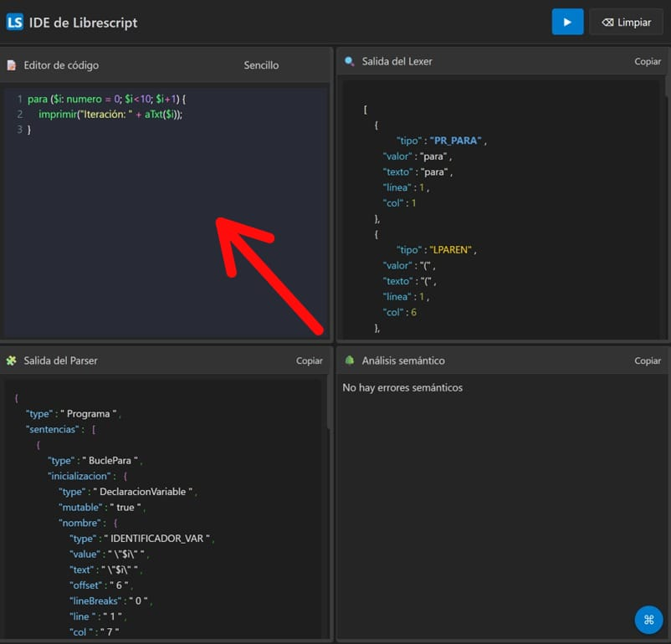The height and width of the screenshot is (644, 671).
Task: Click the Análisis semántico panel title
Action: pos(403,360)
